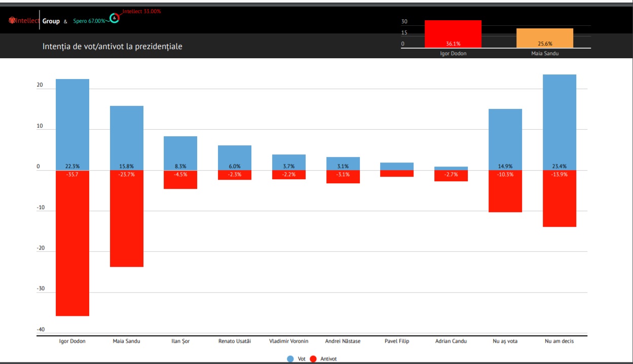Click the Intellect 33.00% donut label
Screen dimensions: 633x364
(141, 11)
